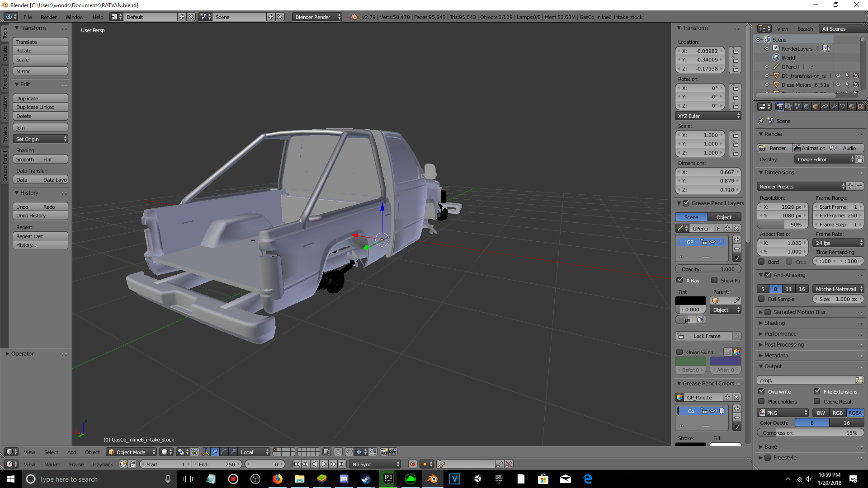Click the Duplicate Linked button
The width and height of the screenshot is (868, 488).
[x=40, y=107]
